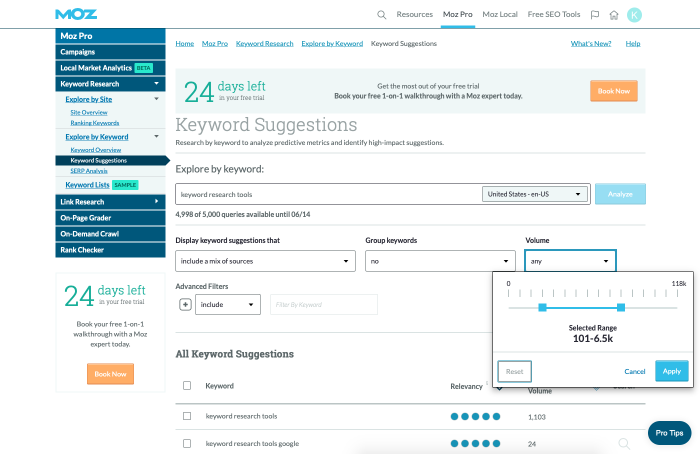This screenshot has height=454, width=700.
Task: Click the Pro Tips button
Action: tap(669, 433)
